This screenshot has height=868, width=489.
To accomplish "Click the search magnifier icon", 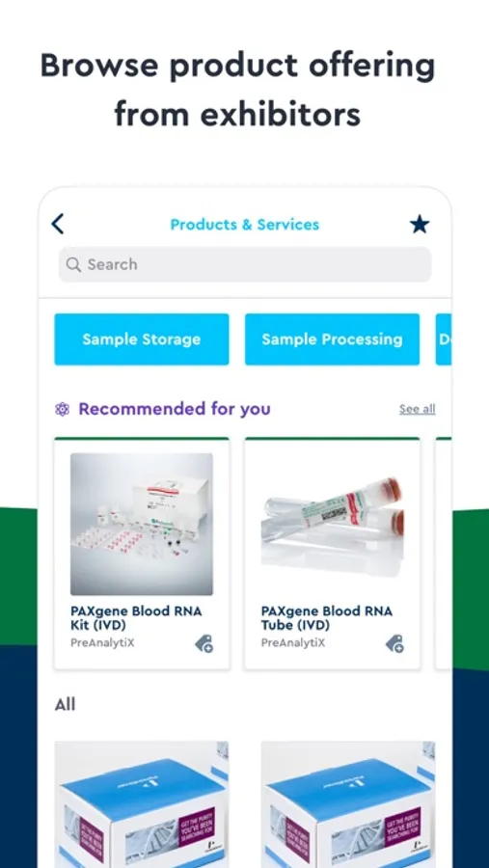I will pyautogui.click(x=73, y=264).
